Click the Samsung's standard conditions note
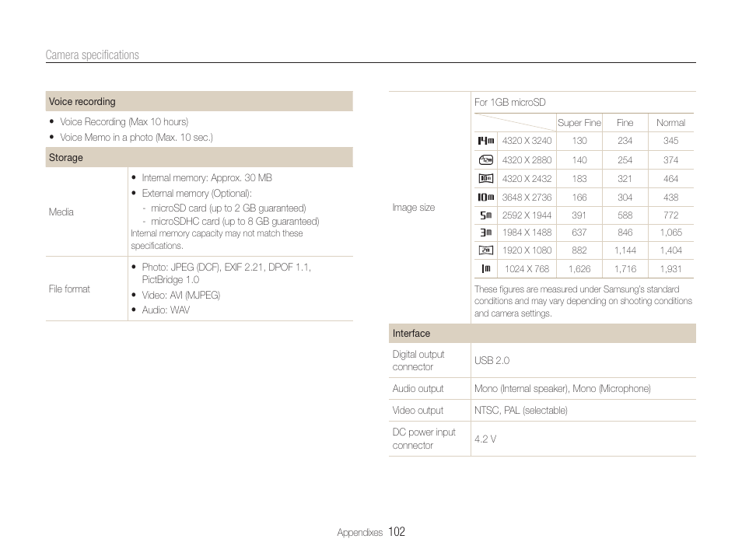742x560 pixels. (583, 301)
